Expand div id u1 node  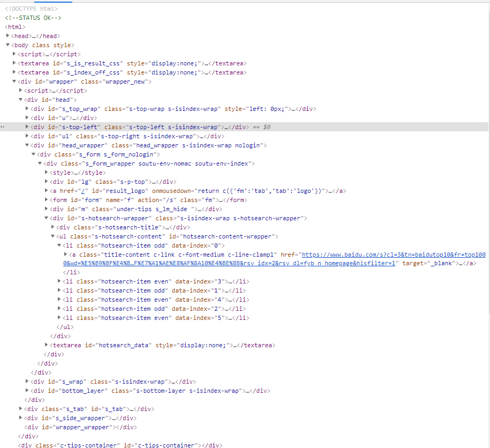pyautogui.click(x=27, y=136)
